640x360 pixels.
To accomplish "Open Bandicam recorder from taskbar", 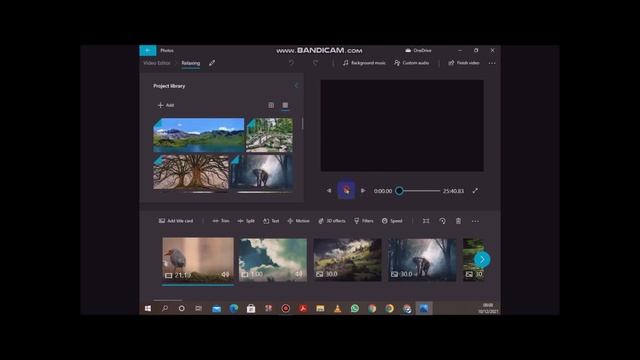I will point(286,309).
